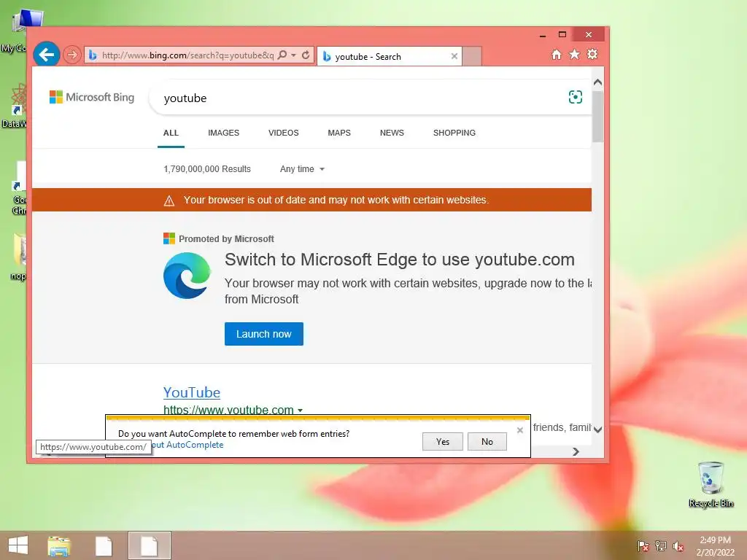Refresh the page with reload icon
Viewport: 747px width, 560px height.
click(306, 55)
